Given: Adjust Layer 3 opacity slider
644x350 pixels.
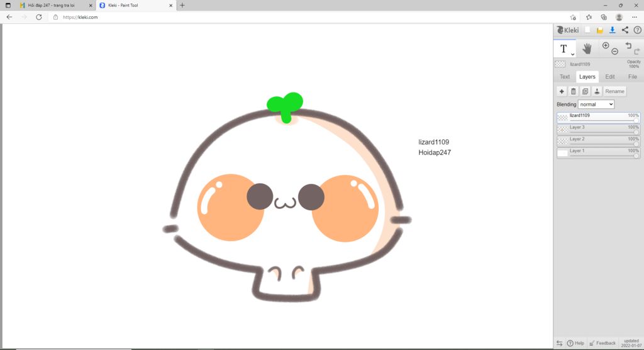Looking at the screenshot, I should click(x=604, y=132).
